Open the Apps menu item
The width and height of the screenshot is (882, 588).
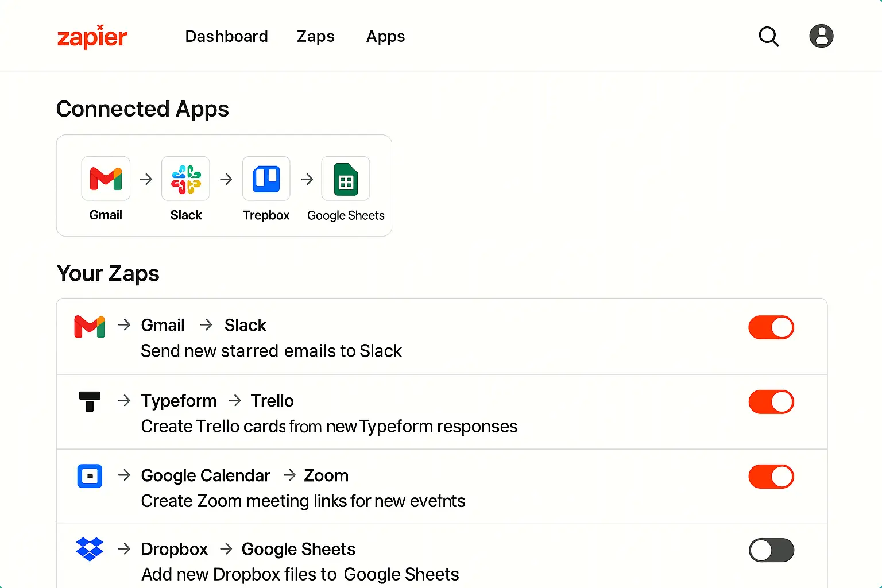(x=385, y=37)
